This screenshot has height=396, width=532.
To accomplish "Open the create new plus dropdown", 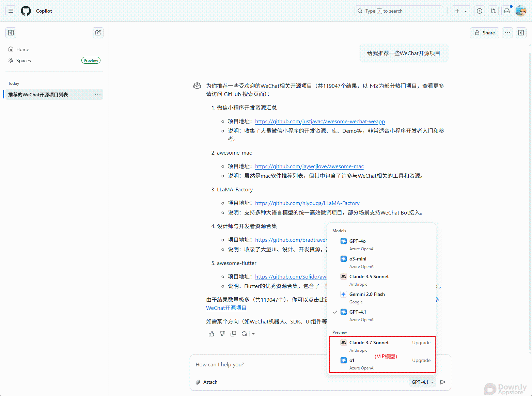I will click(x=461, y=11).
